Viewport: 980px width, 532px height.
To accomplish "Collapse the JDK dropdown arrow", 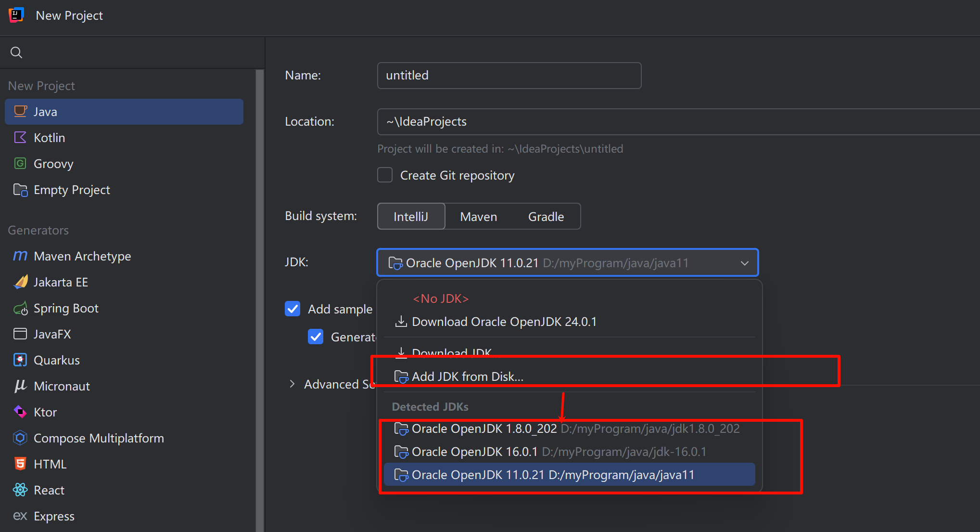I will tap(744, 263).
